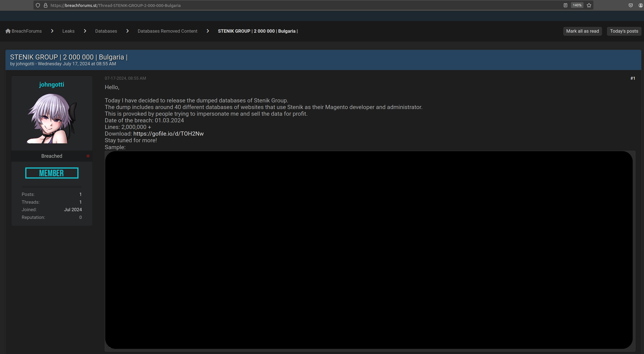644x354 pixels.
Task: Bookmark this page with the star icon
Action: [x=589, y=5]
